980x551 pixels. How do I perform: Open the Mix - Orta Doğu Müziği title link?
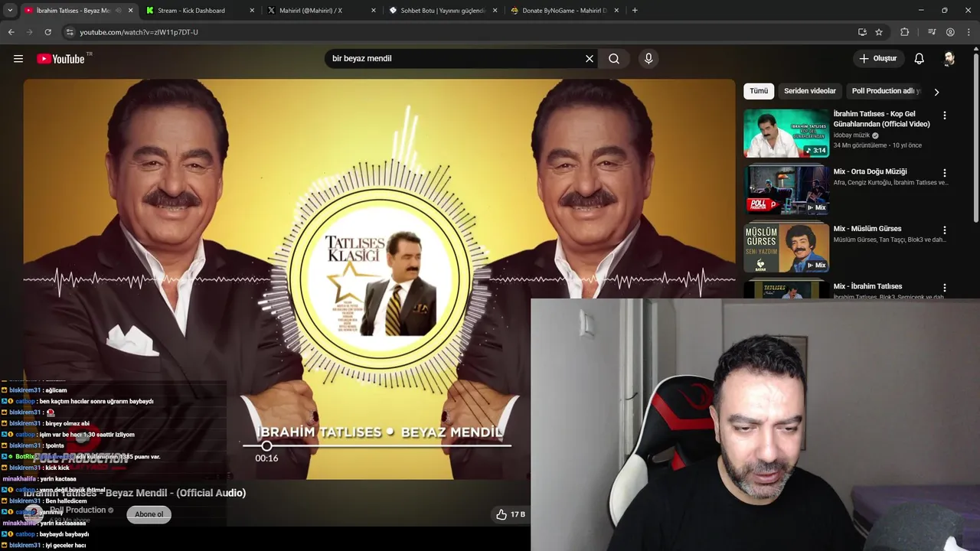click(x=870, y=172)
